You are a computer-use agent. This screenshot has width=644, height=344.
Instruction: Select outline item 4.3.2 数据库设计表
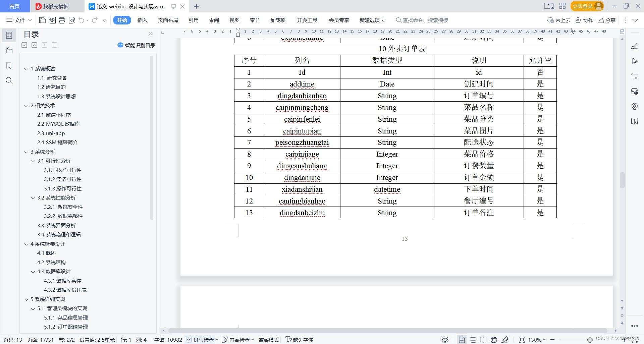(x=65, y=290)
